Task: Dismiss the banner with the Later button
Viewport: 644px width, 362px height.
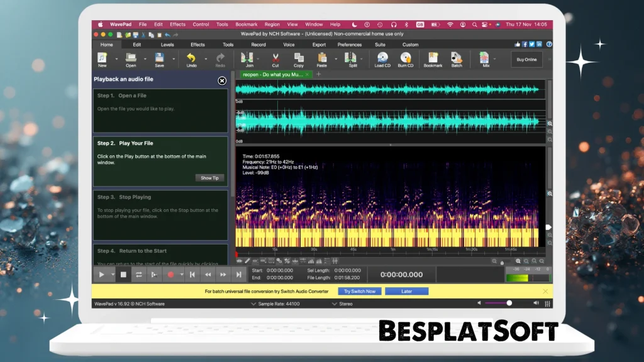Action: coord(407,291)
